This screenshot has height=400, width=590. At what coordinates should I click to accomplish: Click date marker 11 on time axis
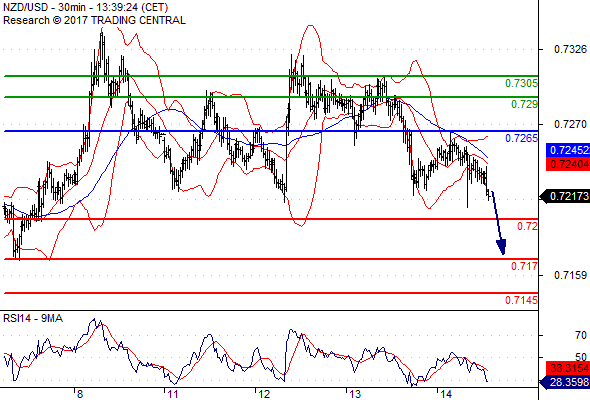click(x=173, y=394)
